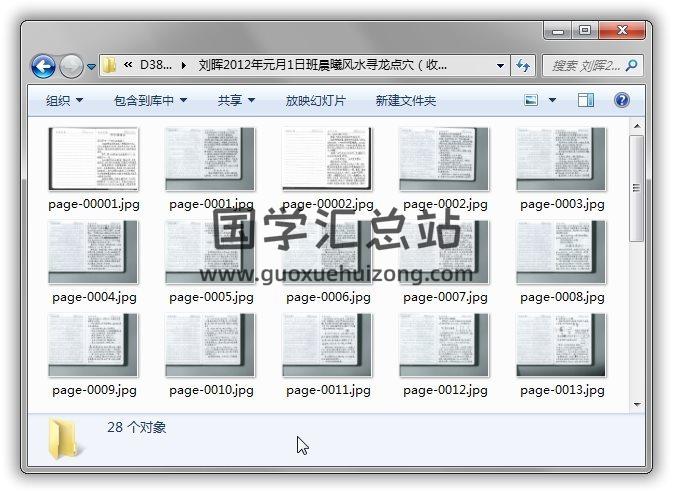Open the 包含到库中 menu
The height and width of the screenshot is (494, 673).
pyautogui.click(x=150, y=100)
